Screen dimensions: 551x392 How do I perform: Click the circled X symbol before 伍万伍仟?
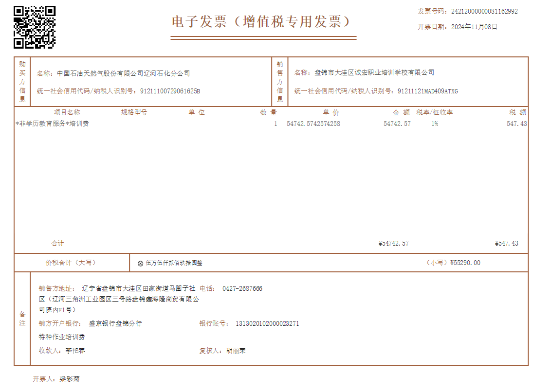[x=140, y=263]
